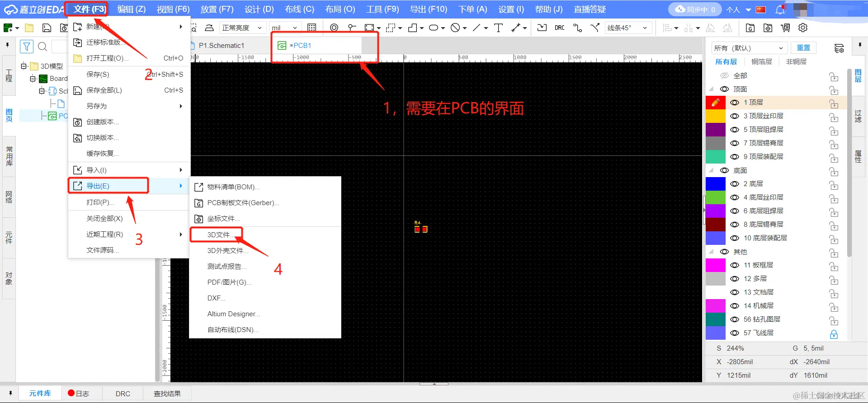
Task: Open the 日志 log tab
Action: click(x=79, y=394)
